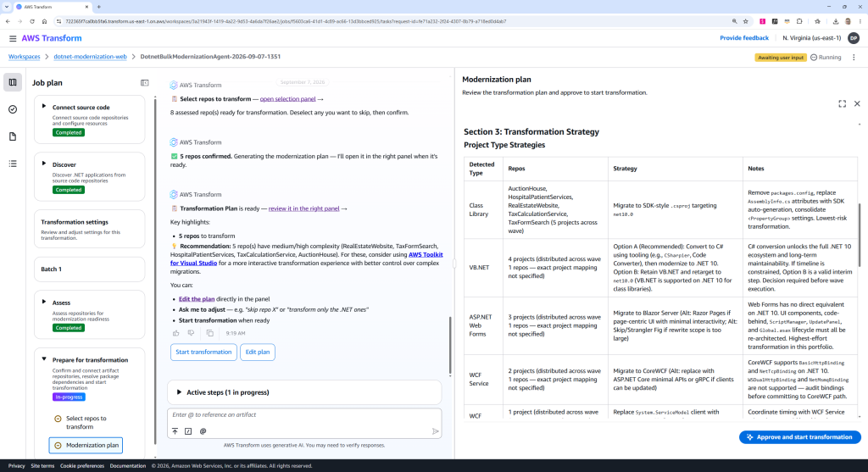
Task: Expand Modernization plan panel to fullscreen
Action: (842, 103)
